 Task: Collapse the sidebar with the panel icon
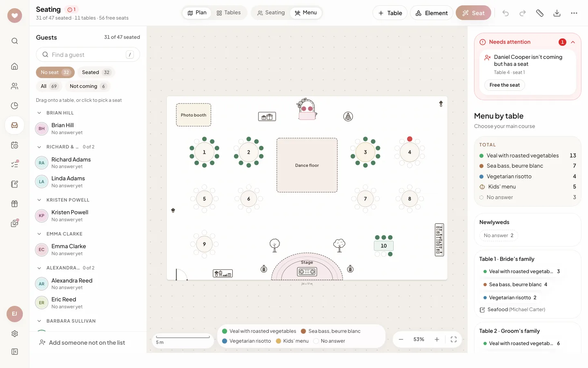[x=15, y=352]
